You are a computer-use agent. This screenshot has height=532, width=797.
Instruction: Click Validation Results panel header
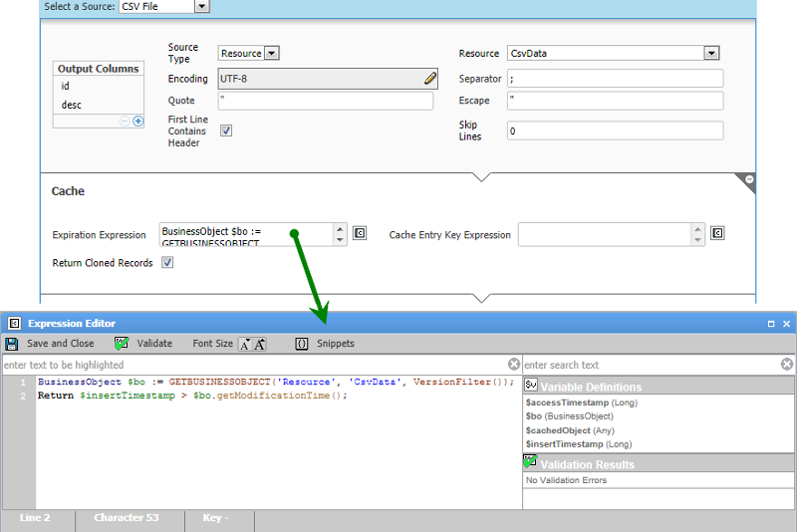(x=659, y=463)
